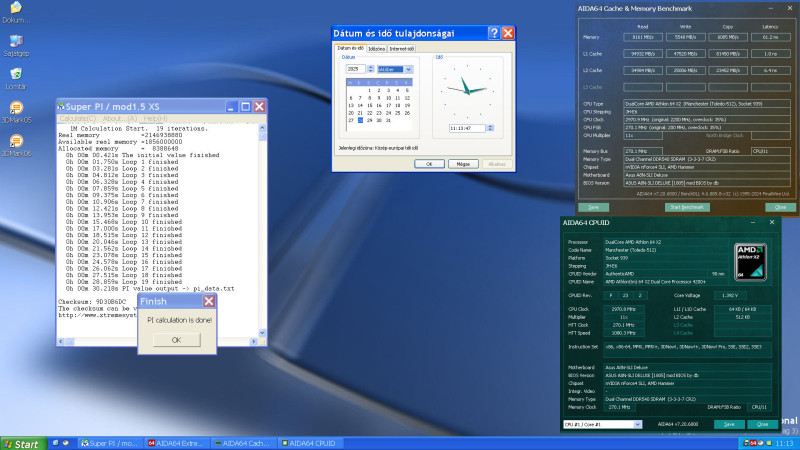
Task: Open the month dropdown in date dialog
Action: [409, 69]
